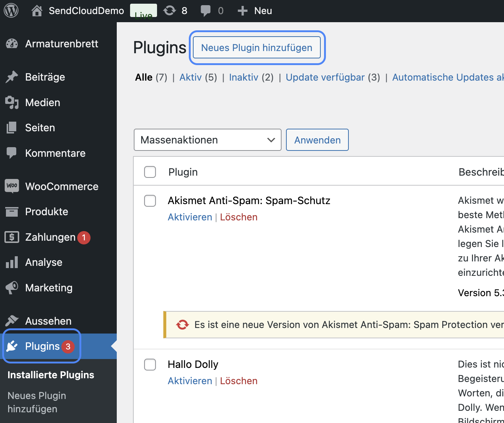
Task: Click the WooCommerce Woo icon
Action: tap(12, 186)
